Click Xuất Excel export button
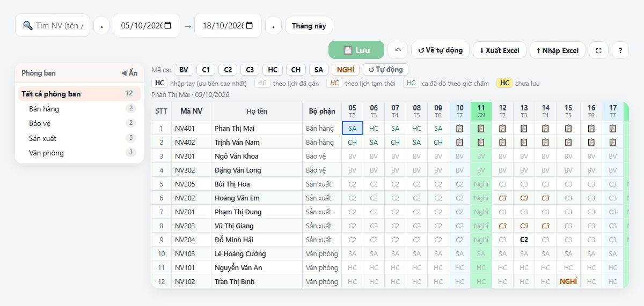The height and width of the screenshot is (306, 644). click(500, 50)
